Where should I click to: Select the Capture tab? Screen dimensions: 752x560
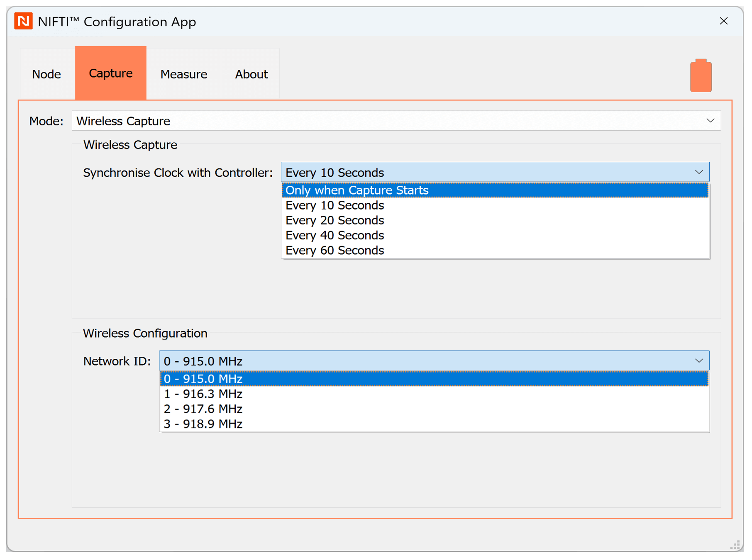[x=111, y=73]
